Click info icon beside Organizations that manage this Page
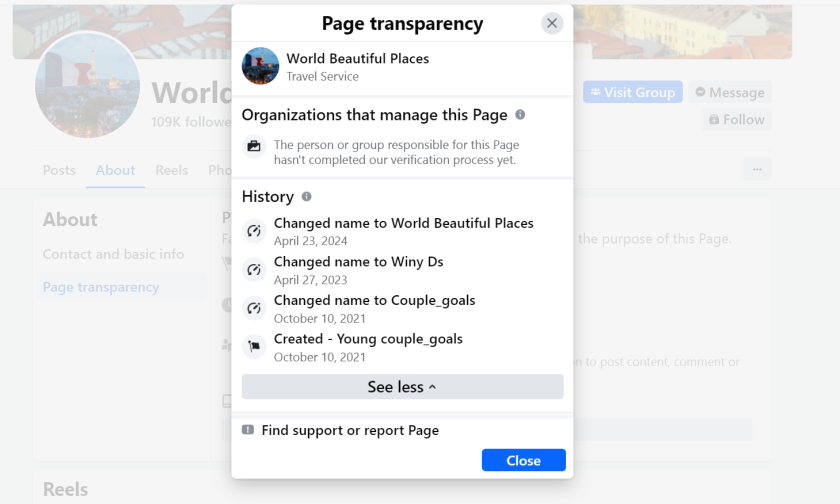 520,115
